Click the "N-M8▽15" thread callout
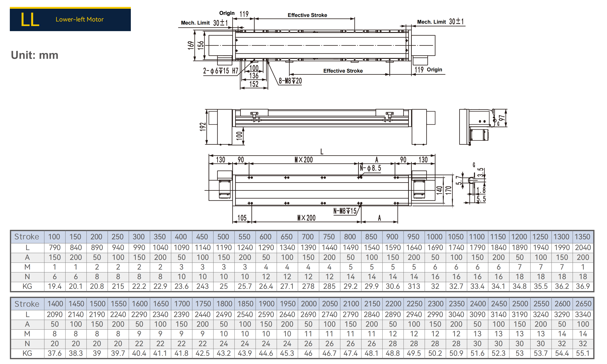Viewport: 607px width, 364px height. [x=345, y=211]
